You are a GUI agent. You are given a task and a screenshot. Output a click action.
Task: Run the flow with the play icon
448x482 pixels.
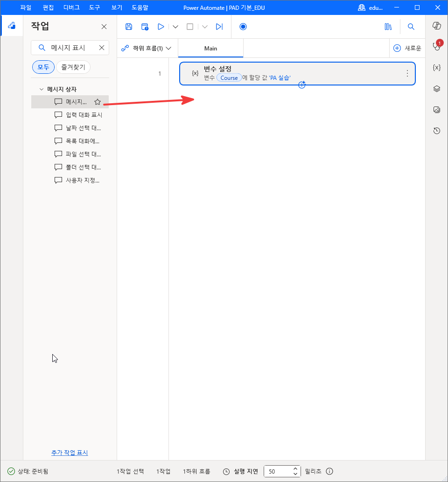[x=161, y=27]
